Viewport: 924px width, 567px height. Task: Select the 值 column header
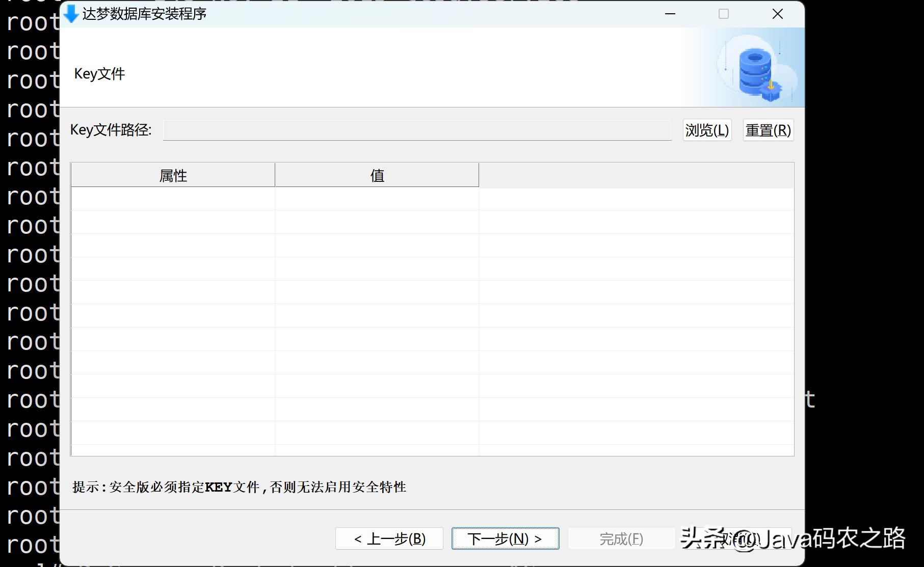pyautogui.click(x=377, y=175)
